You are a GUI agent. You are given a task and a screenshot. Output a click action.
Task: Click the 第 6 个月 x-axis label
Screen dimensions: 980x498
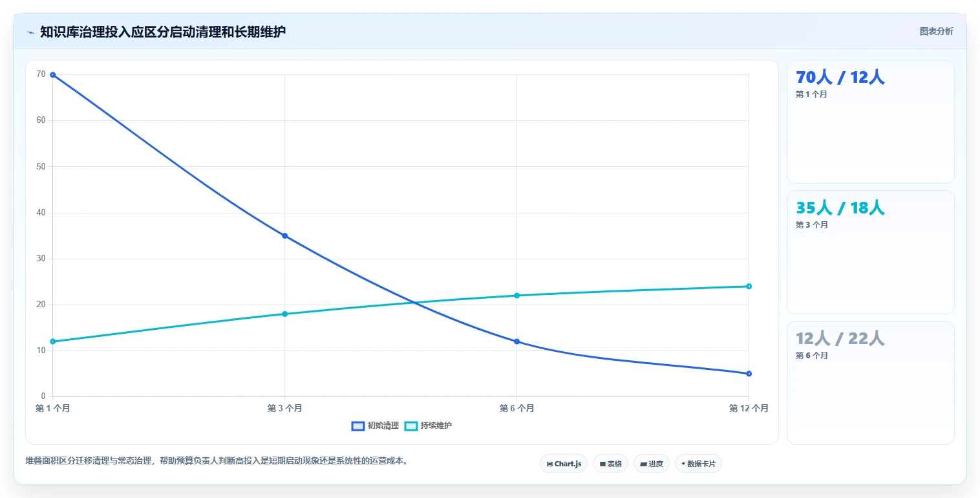coord(517,408)
